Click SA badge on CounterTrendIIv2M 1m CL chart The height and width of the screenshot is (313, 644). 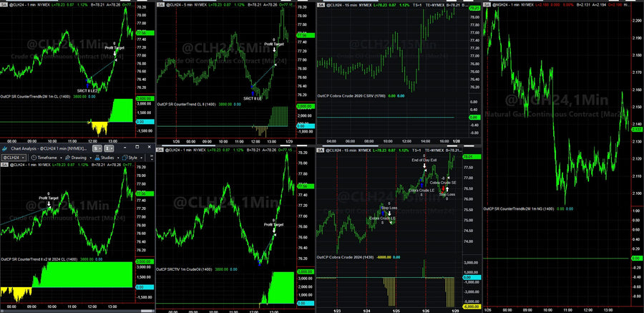(4, 4)
